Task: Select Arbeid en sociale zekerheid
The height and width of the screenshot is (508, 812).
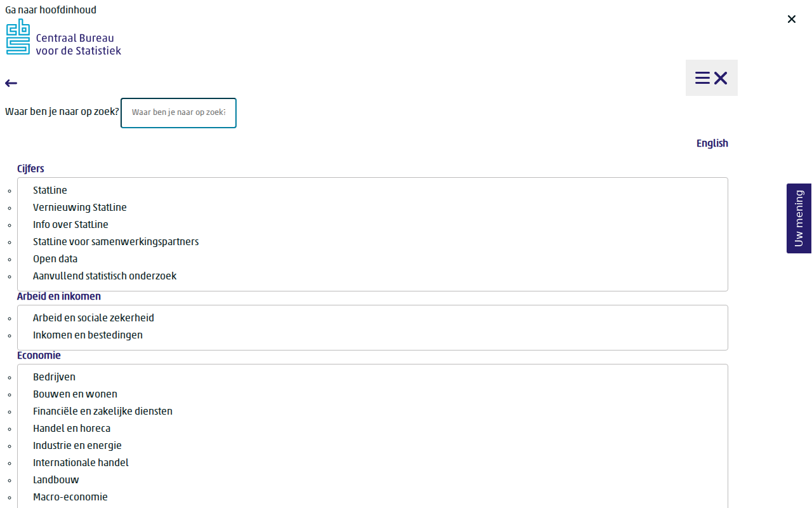Action: [93, 317]
